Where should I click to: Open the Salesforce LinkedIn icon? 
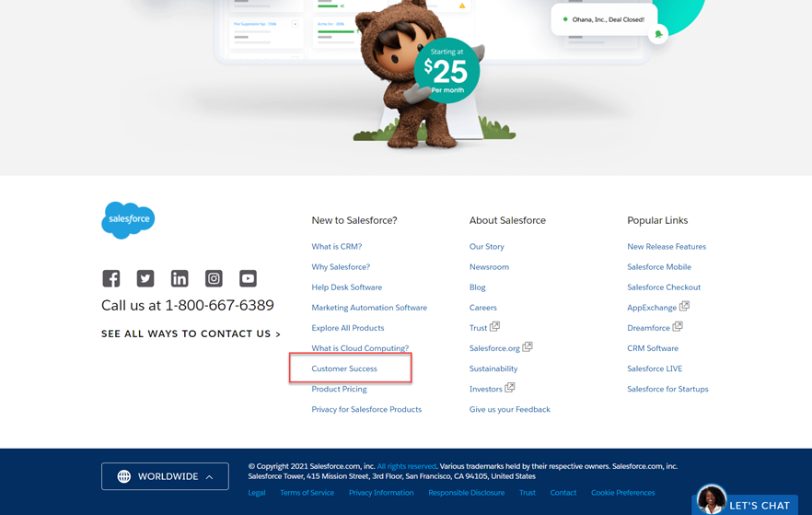click(180, 278)
